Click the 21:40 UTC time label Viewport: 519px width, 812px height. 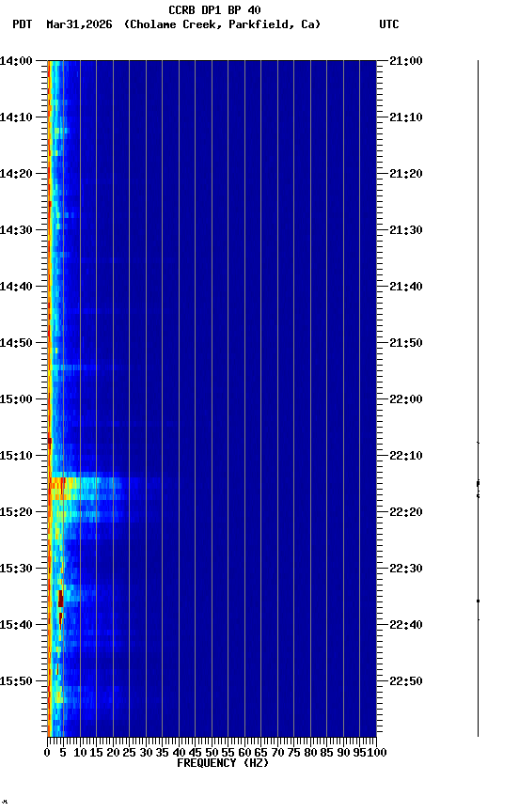[406, 287]
